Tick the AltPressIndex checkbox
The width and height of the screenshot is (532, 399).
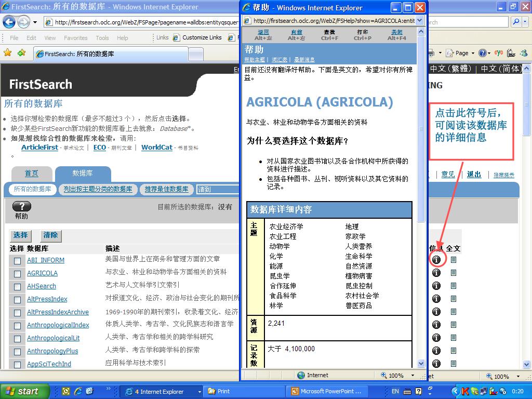point(17,300)
